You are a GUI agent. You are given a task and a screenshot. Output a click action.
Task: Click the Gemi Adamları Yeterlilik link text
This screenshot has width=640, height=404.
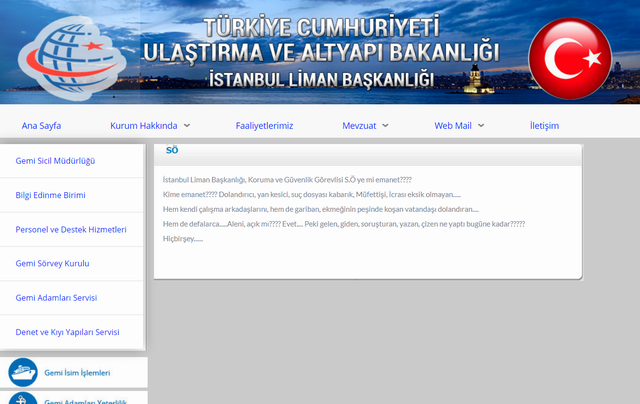(85, 400)
